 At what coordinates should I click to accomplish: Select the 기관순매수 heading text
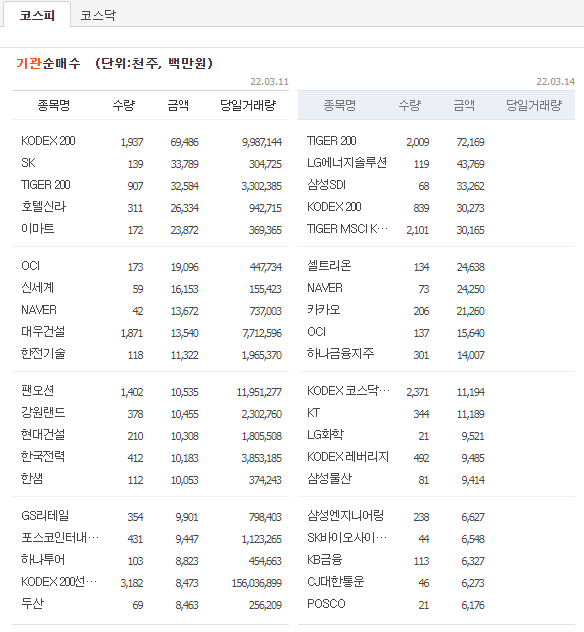tap(48, 63)
